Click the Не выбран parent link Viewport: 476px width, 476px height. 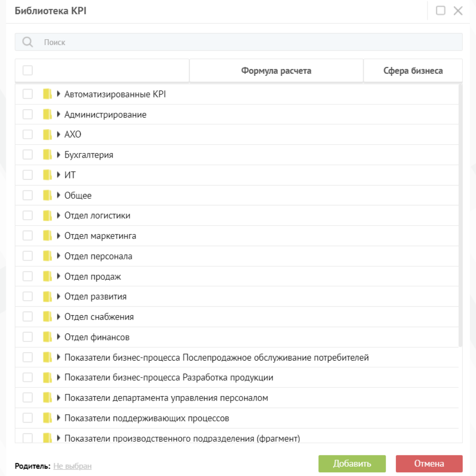point(72,466)
